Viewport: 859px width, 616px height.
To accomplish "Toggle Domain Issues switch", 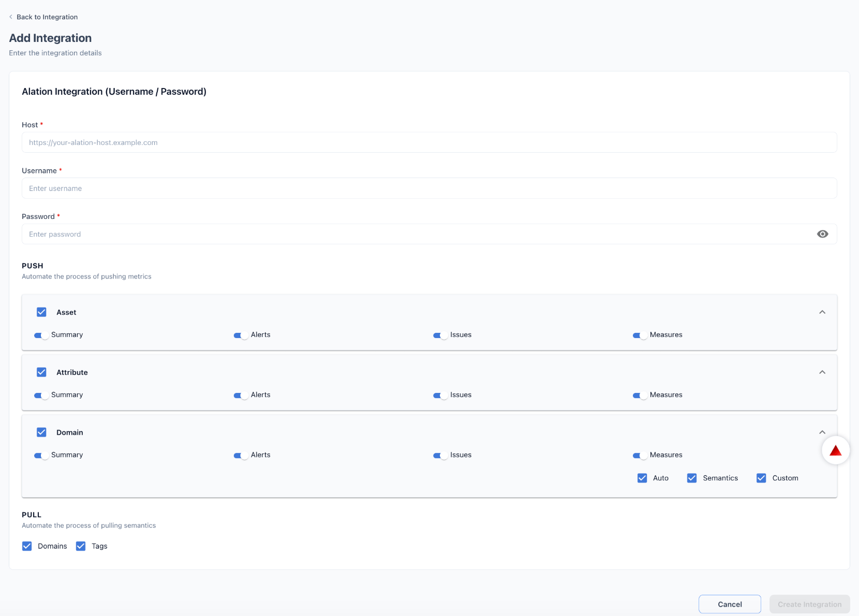I will pyautogui.click(x=440, y=456).
